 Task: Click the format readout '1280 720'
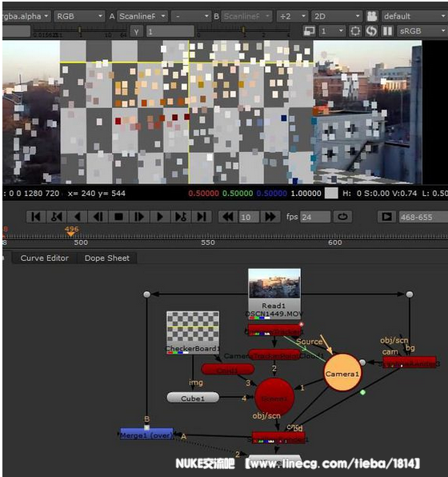tap(42, 193)
